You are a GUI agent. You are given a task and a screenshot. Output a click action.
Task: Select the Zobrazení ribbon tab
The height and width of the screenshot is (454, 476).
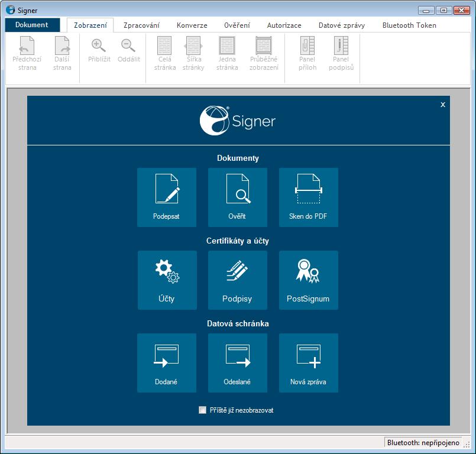coord(90,25)
